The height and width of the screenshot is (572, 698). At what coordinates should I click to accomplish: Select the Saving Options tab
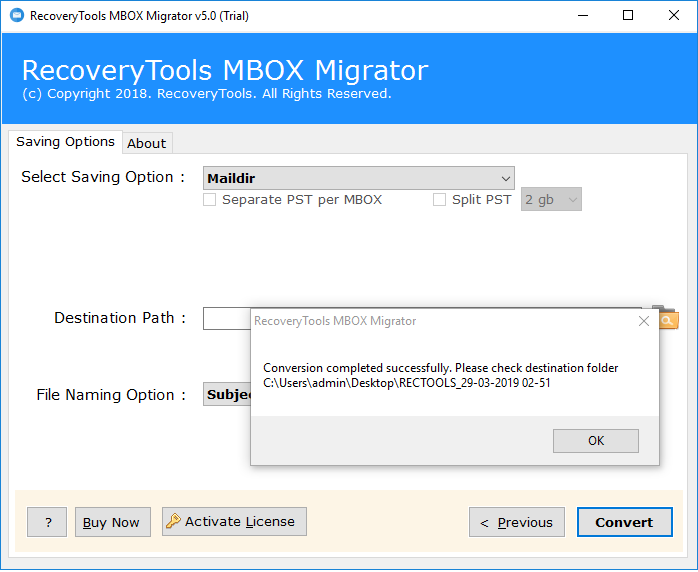point(65,142)
